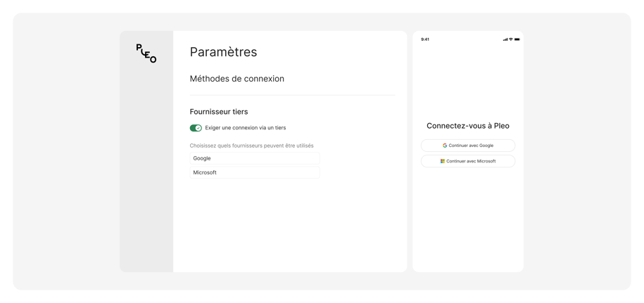Click the Pleo logo in sidebar

tap(146, 53)
